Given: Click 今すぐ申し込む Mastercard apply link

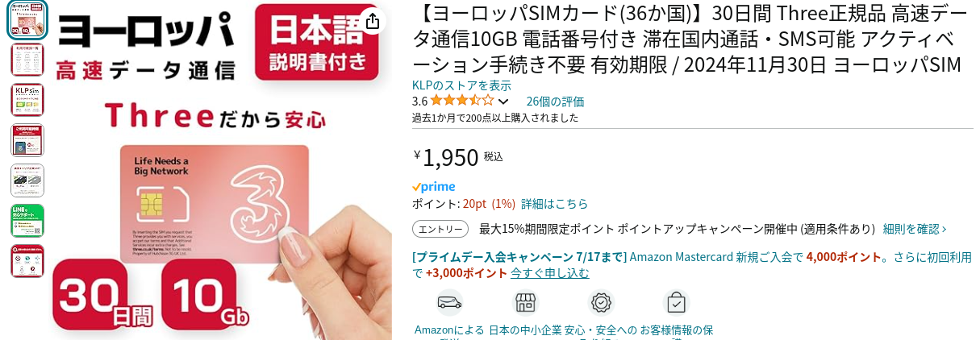Looking at the screenshot, I should (x=549, y=273).
